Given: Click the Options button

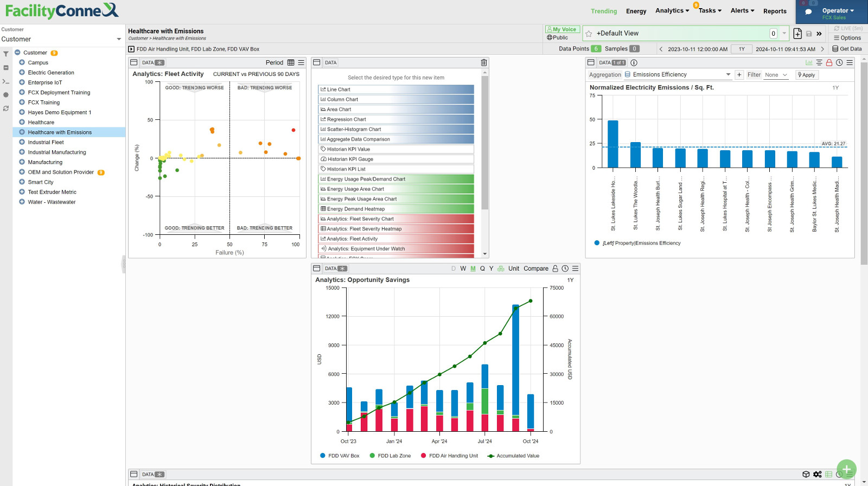Looking at the screenshot, I should (x=847, y=38).
